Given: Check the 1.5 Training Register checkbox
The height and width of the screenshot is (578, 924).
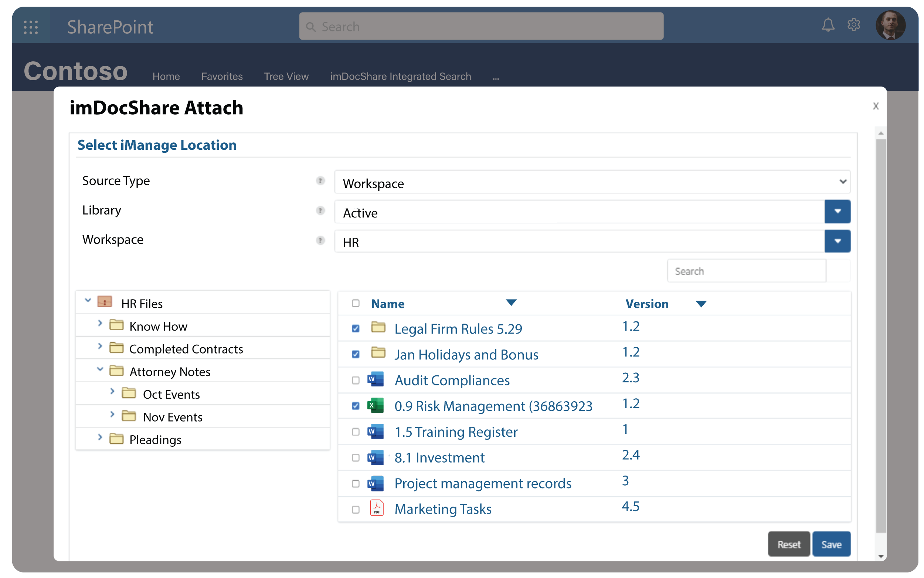Looking at the screenshot, I should pos(356,432).
